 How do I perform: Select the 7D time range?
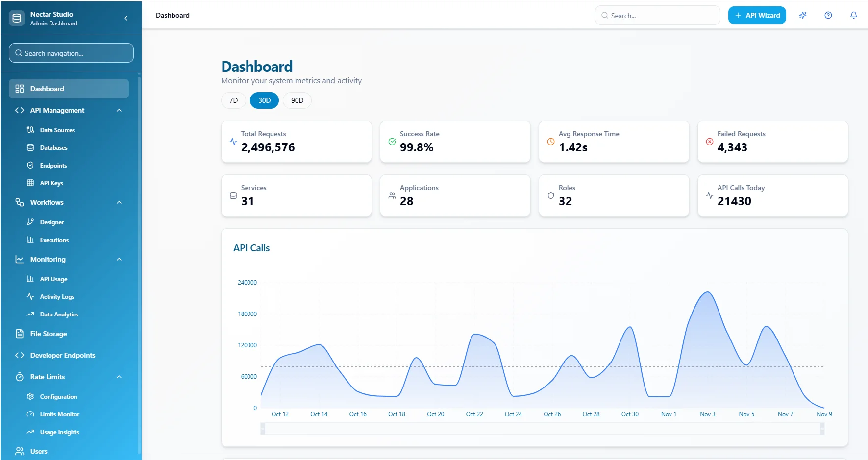pyautogui.click(x=233, y=100)
